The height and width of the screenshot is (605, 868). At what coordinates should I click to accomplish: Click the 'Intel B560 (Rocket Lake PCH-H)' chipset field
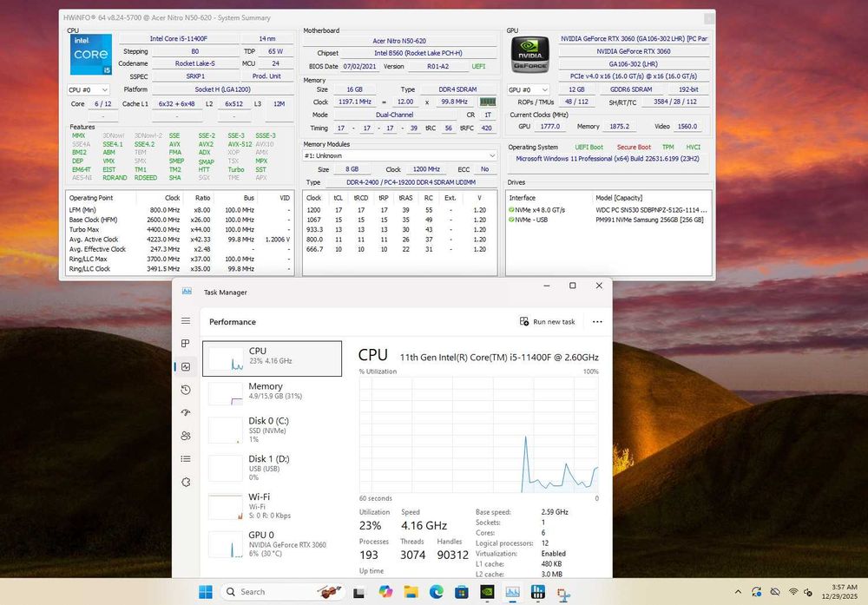(418, 53)
